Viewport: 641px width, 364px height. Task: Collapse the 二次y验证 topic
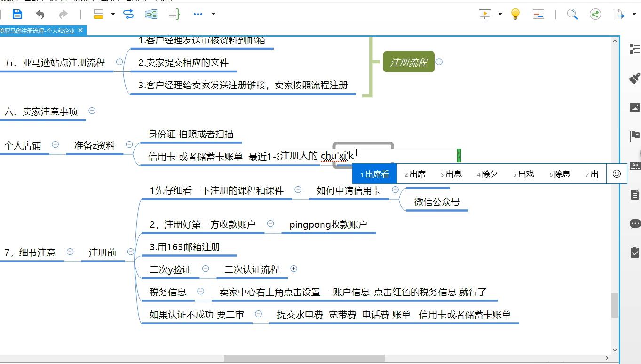tap(206, 269)
